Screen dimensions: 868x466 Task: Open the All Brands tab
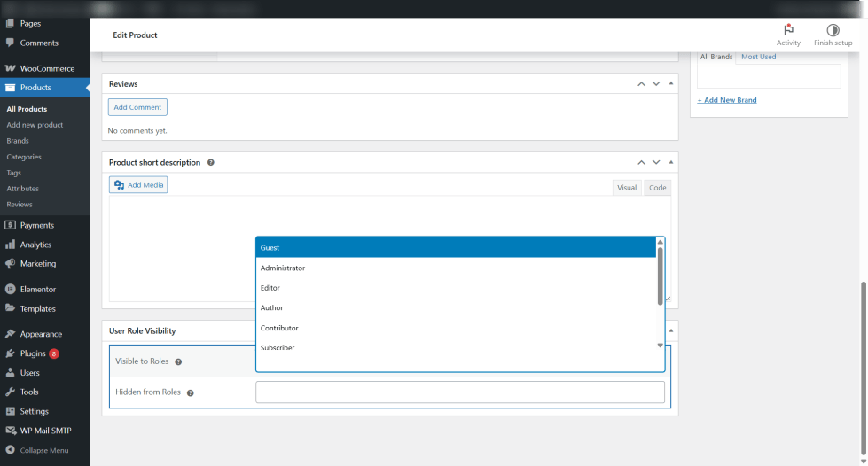pyautogui.click(x=716, y=57)
